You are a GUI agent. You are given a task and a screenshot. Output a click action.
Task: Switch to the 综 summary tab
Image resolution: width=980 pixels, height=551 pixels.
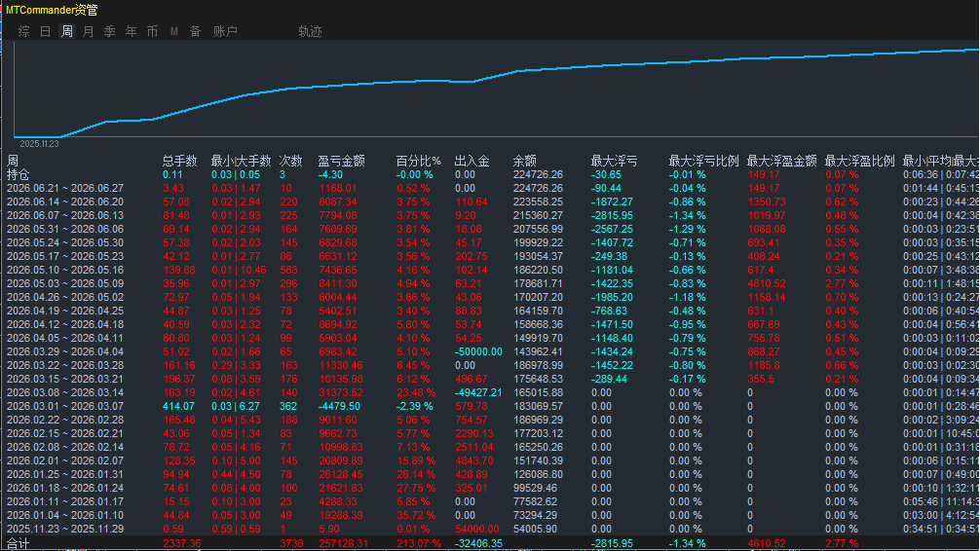(23, 31)
